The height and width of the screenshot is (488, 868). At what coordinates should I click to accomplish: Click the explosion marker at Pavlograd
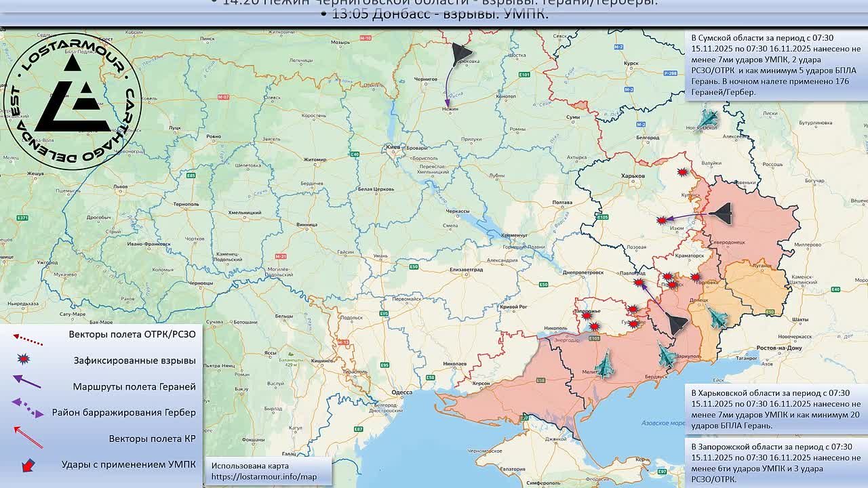pos(638,283)
